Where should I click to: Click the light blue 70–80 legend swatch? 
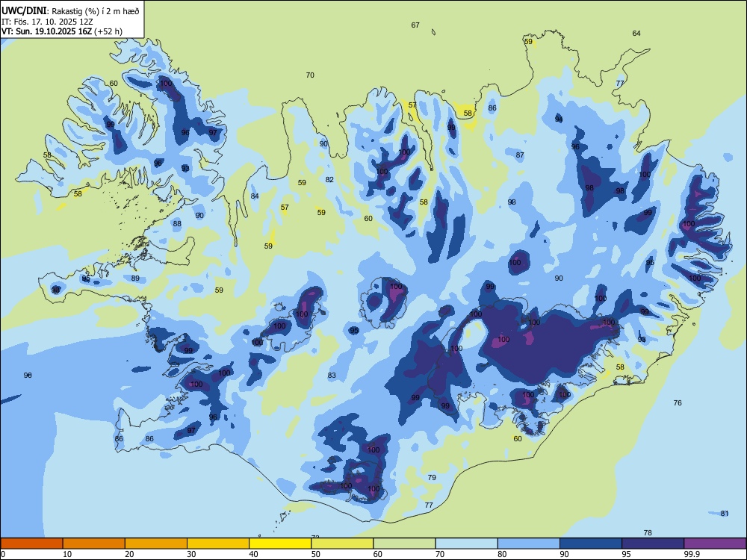pyautogui.click(x=466, y=544)
